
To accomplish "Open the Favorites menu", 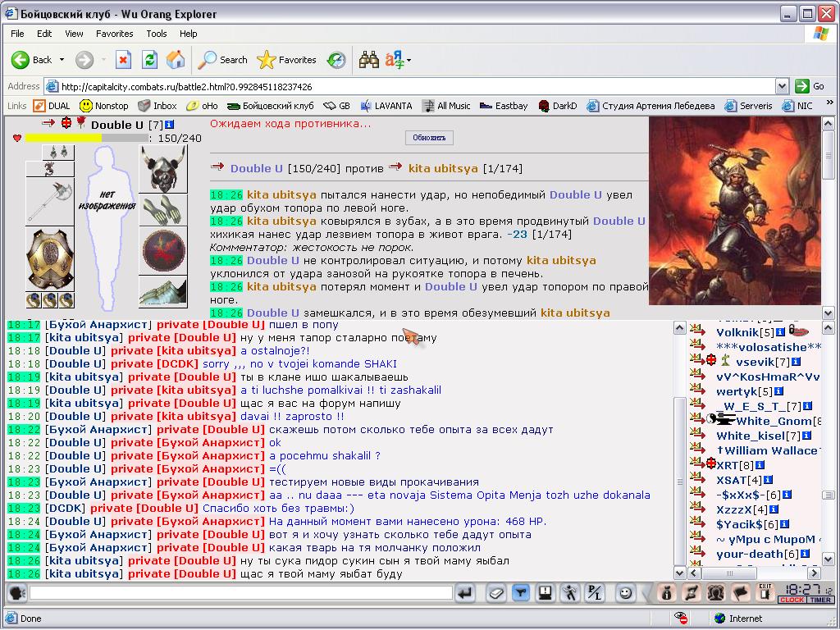I will coord(115,34).
